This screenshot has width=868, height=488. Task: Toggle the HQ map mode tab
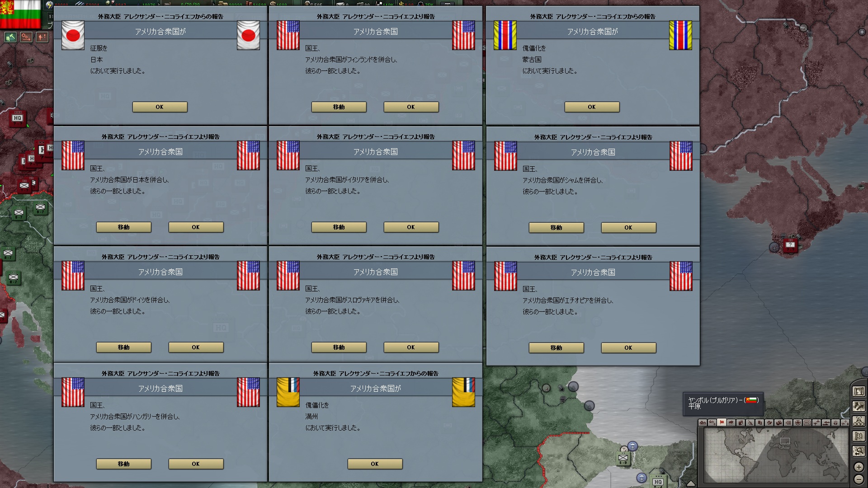point(807,423)
